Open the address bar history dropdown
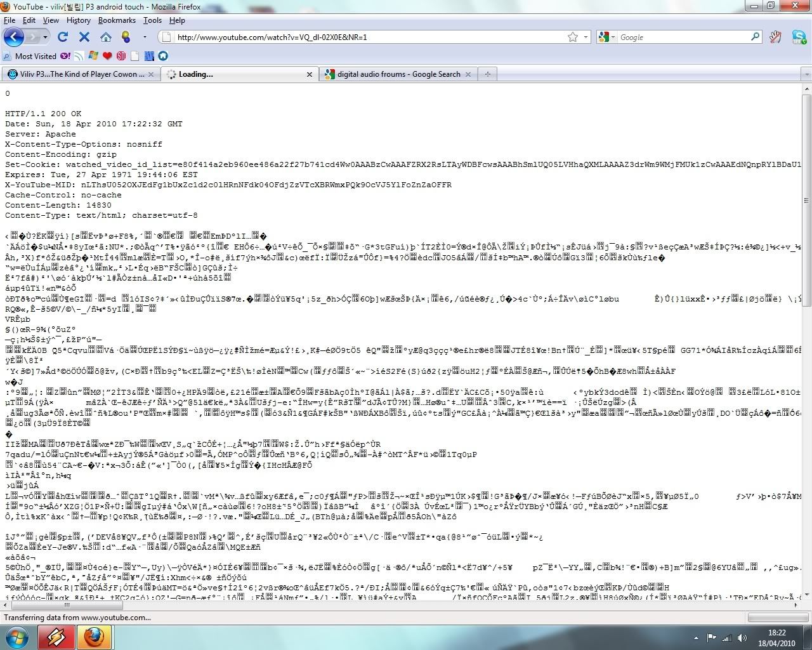This screenshot has height=650, width=812. pos(586,37)
